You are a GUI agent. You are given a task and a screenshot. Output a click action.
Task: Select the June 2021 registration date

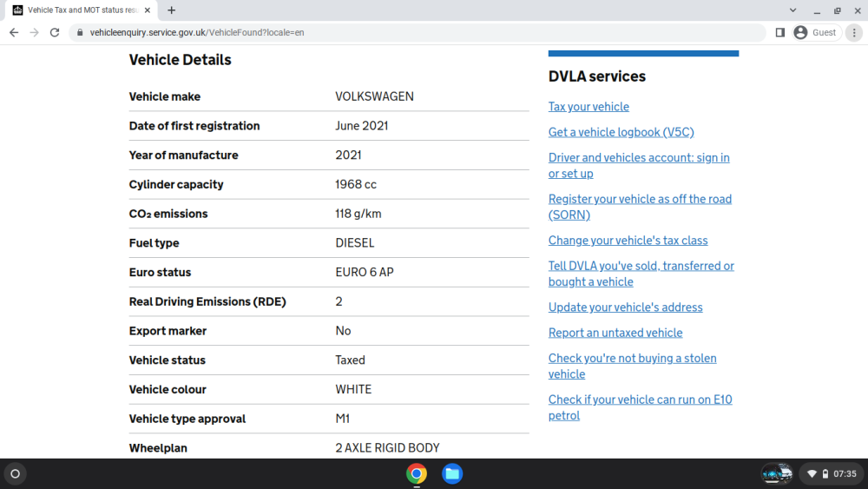point(361,126)
